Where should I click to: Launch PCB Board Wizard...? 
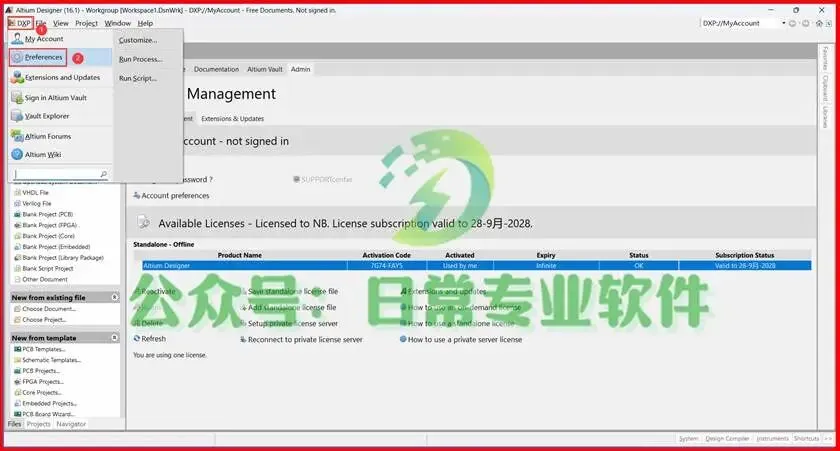48,414
